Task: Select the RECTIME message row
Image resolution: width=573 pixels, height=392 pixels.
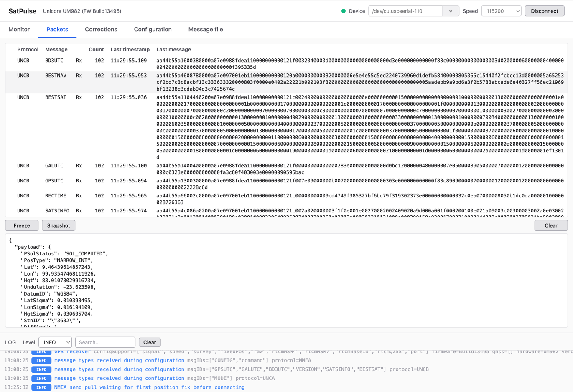Action: [286, 199]
